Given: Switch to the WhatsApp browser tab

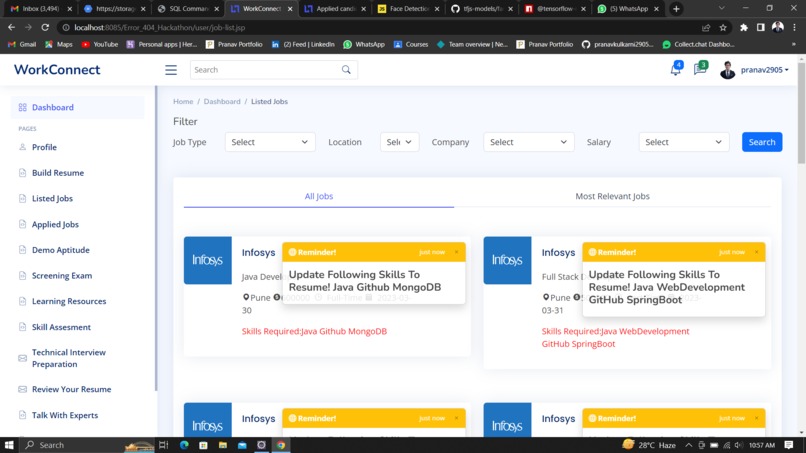Looking at the screenshot, I should coord(628,9).
